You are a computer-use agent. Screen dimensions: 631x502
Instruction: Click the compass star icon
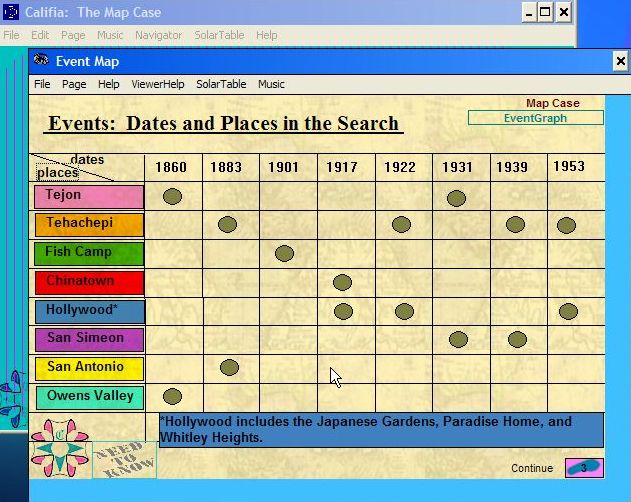coord(60,448)
